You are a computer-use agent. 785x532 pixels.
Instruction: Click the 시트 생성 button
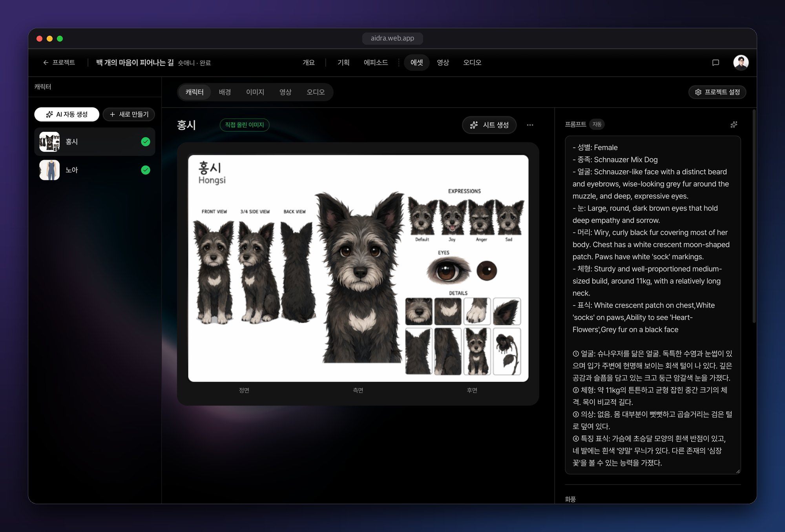coord(489,125)
